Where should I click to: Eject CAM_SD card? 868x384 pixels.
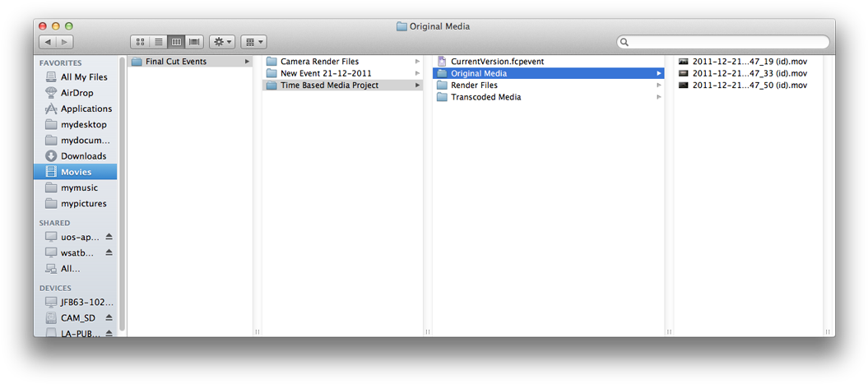pyautogui.click(x=109, y=317)
